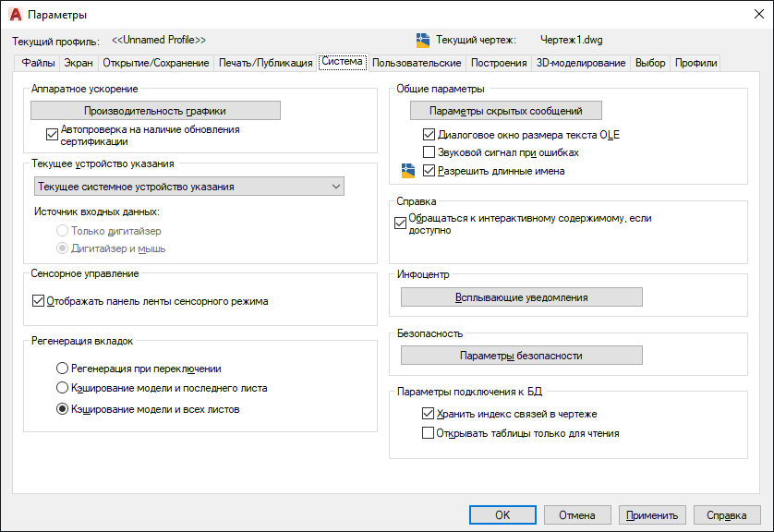
Task: Click Всплывающие уведомления button
Action: point(521,297)
